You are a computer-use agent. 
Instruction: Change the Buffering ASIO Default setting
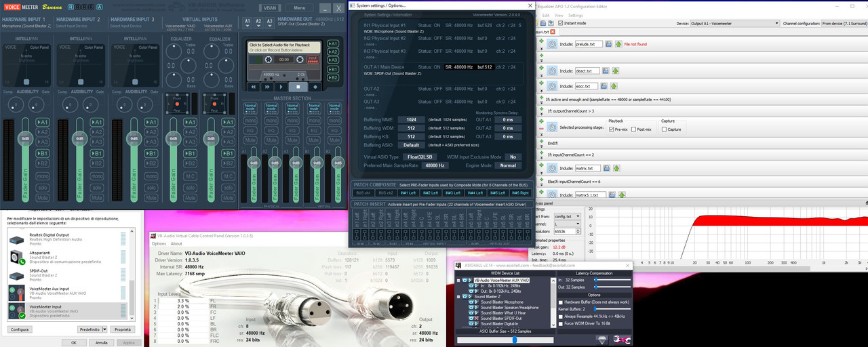(411, 144)
